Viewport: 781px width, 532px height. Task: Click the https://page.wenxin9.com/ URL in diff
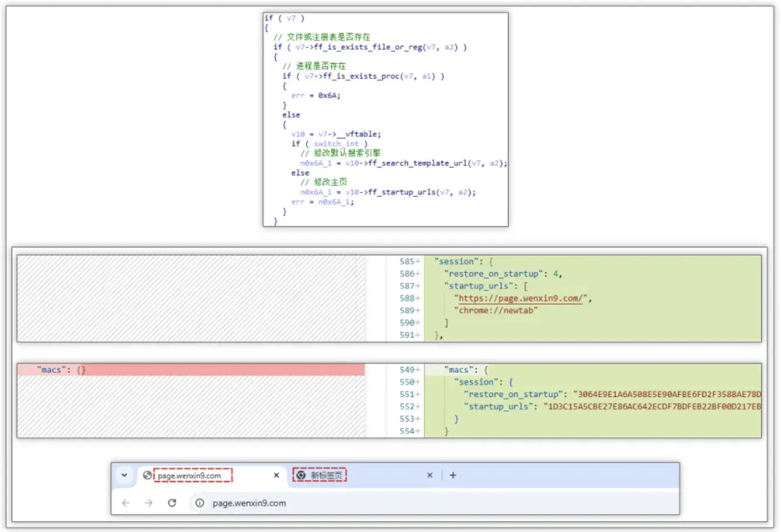520,298
